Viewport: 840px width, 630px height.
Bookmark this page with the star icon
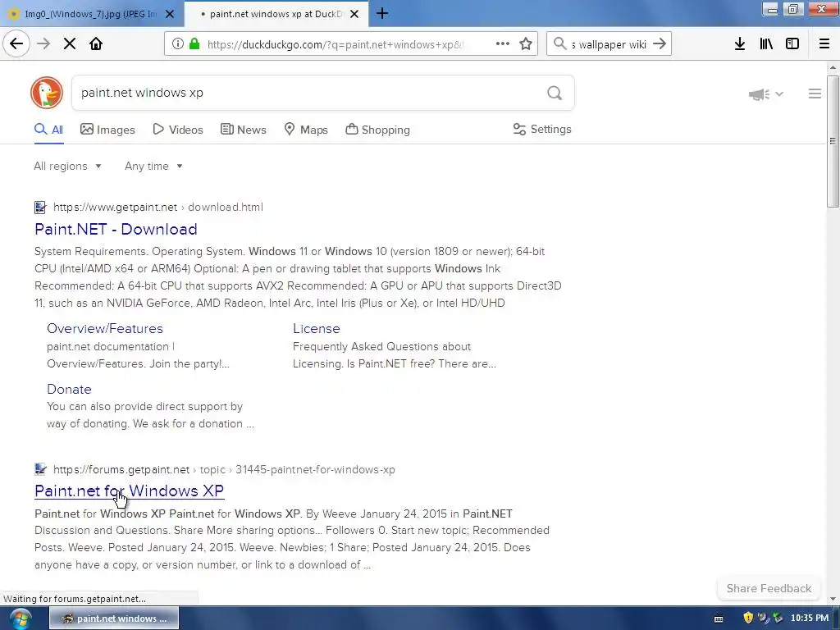tap(526, 44)
